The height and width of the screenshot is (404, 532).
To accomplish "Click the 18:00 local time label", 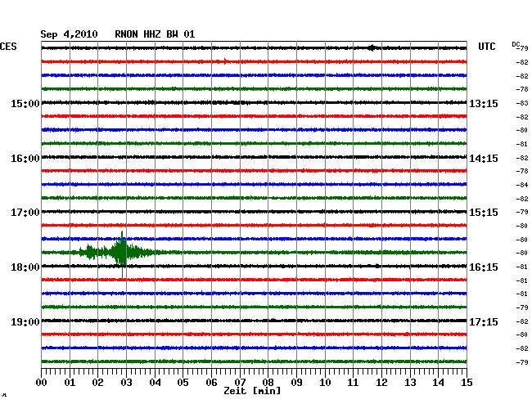I will pos(25,267).
